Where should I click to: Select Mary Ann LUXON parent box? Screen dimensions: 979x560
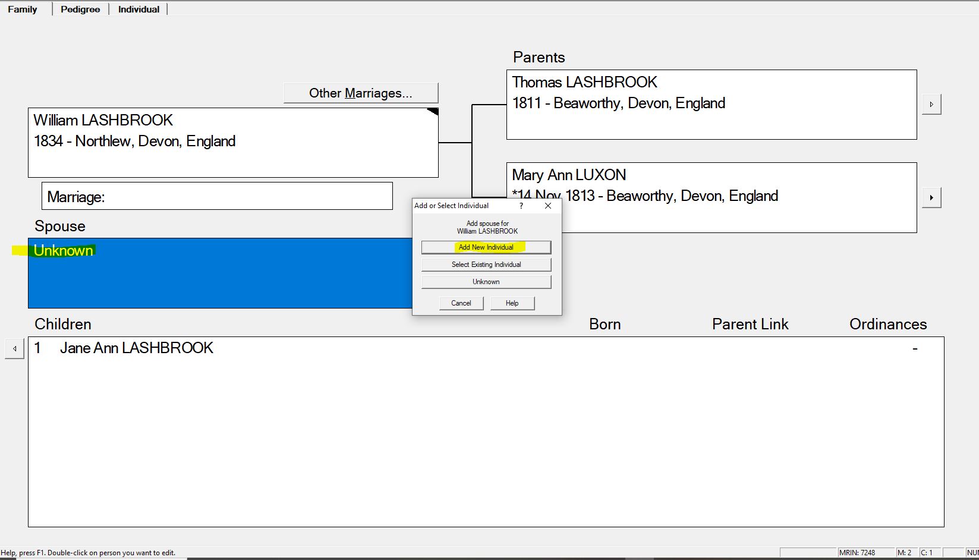pos(712,197)
